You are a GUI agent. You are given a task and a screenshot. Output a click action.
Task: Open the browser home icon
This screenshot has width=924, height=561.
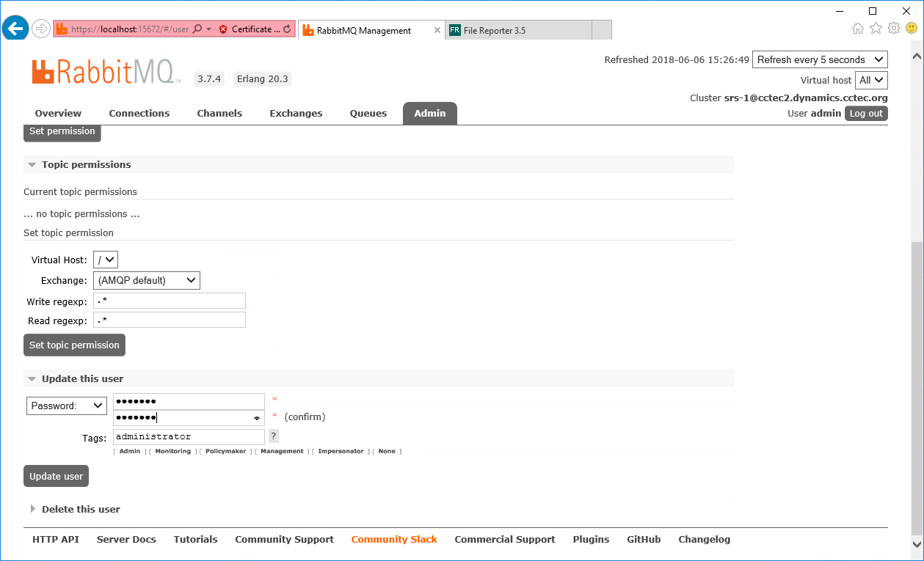pyautogui.click(x=858, y=28)
